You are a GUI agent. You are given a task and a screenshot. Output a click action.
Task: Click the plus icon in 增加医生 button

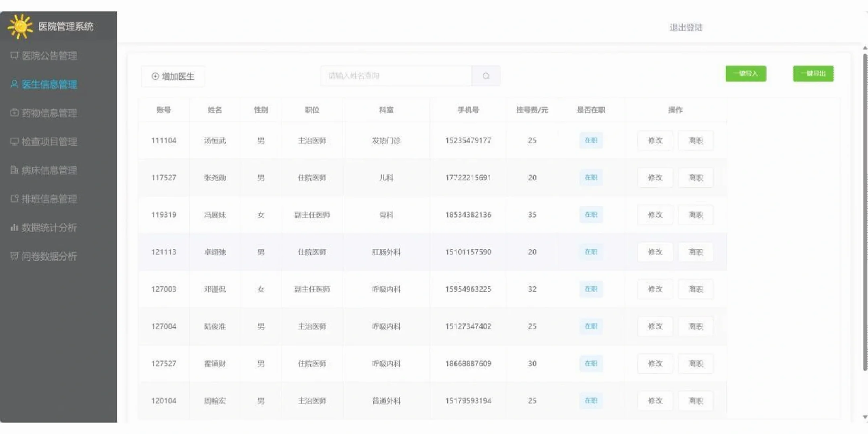[155, 76]
